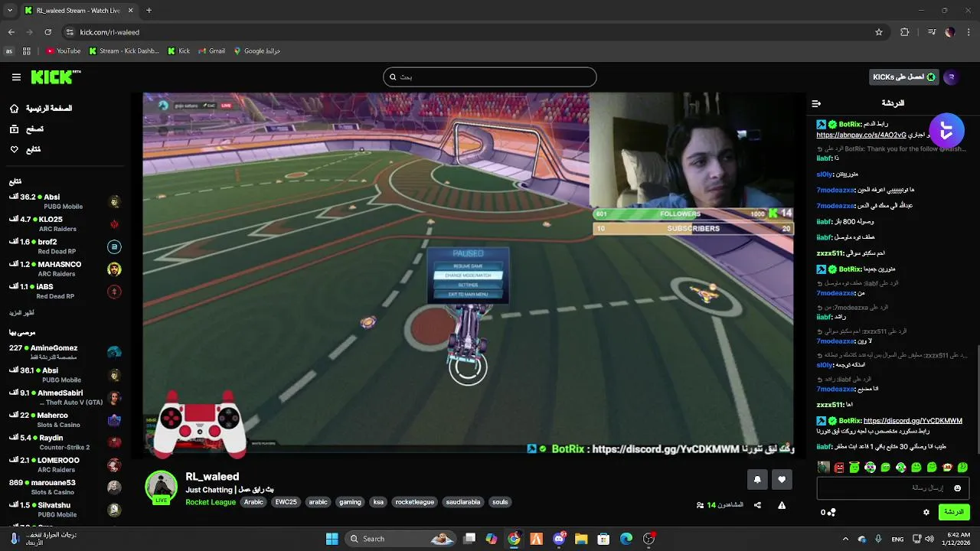Open brof2 Red Dead RP channel
Image resolution: width=980 pixels, height=551 pixels.
[64, 246]
